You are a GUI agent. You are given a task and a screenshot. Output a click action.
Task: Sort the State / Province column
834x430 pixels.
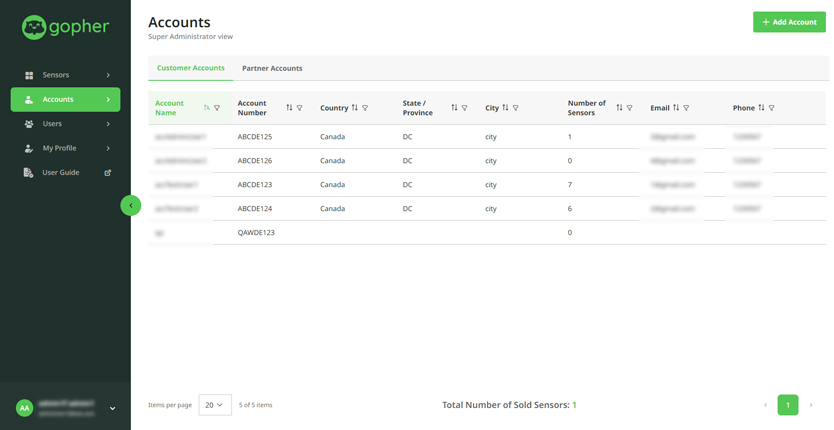coord(454,108)
